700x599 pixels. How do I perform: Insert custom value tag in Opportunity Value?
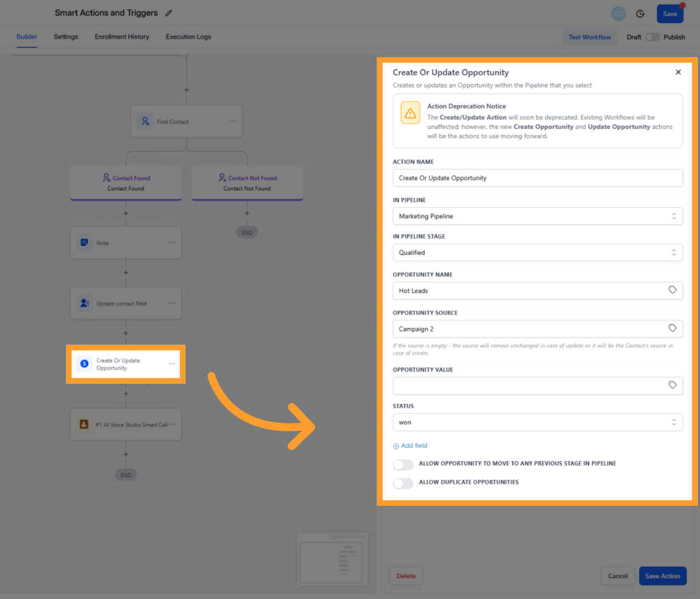(x=672, y=385)
